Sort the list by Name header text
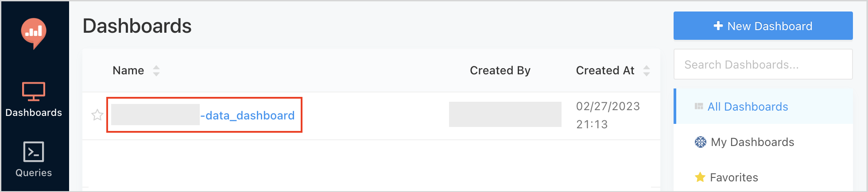This screenshot has width=868, height=192. click(128, 71)
